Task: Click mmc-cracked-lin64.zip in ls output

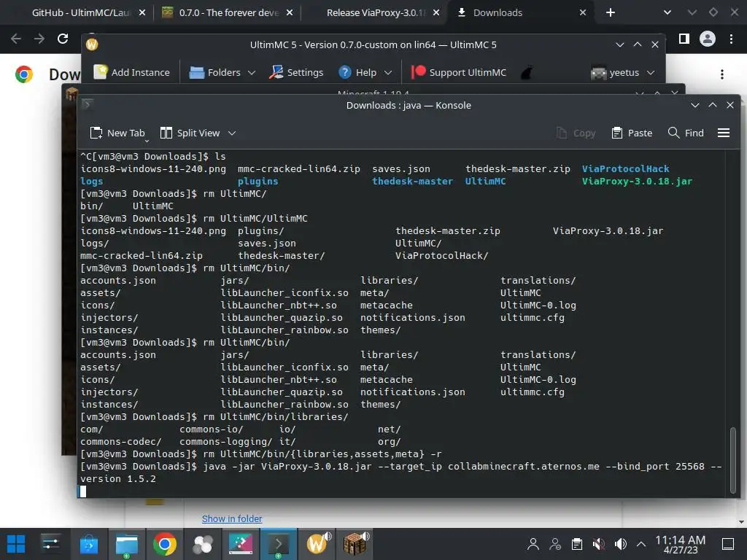Action: tap(298, 168)
